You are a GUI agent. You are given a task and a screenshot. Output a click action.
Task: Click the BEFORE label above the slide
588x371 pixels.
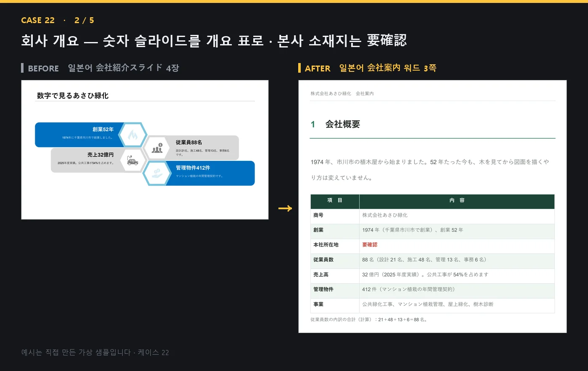43,68
